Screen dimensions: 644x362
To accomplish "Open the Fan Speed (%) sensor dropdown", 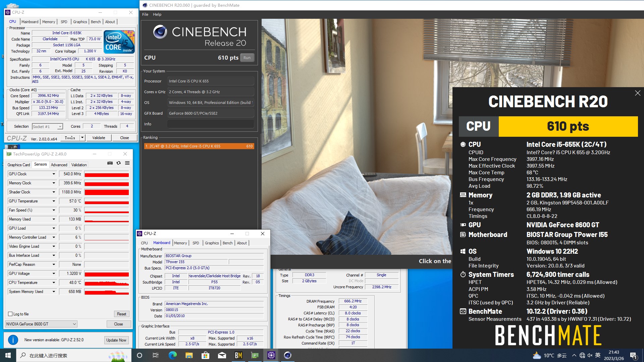I will 53,210.
